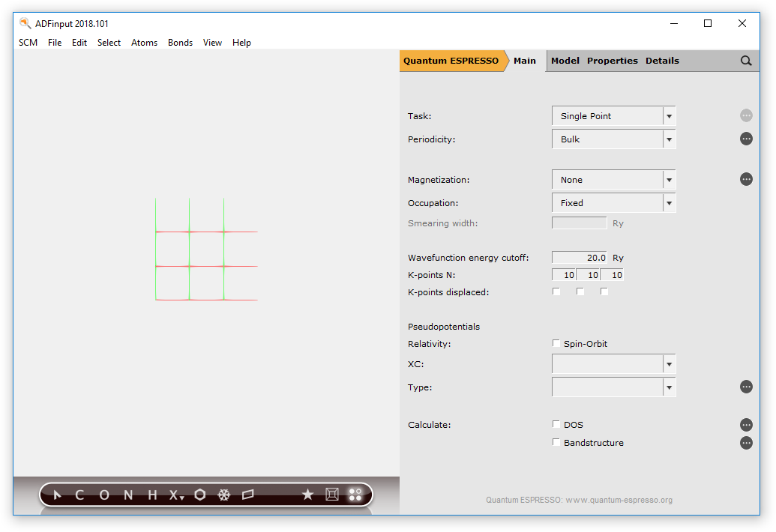Click the www.quantum-espresso.org footer text
The image size is (776, 532).
tap(619, 500)
